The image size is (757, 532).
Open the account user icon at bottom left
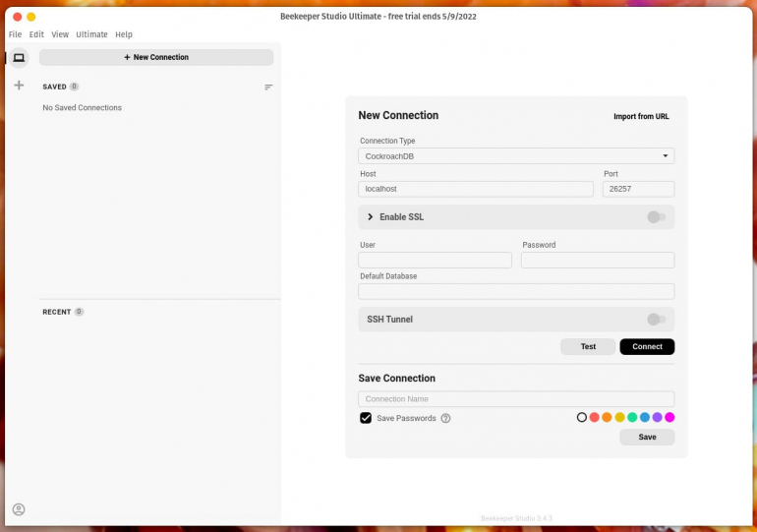click(19, 509)
